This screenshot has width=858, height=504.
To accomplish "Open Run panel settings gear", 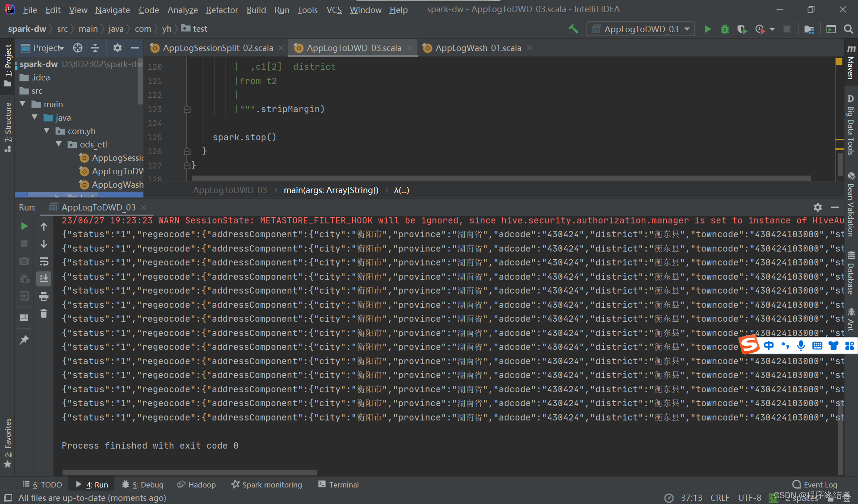I will 817,207.
